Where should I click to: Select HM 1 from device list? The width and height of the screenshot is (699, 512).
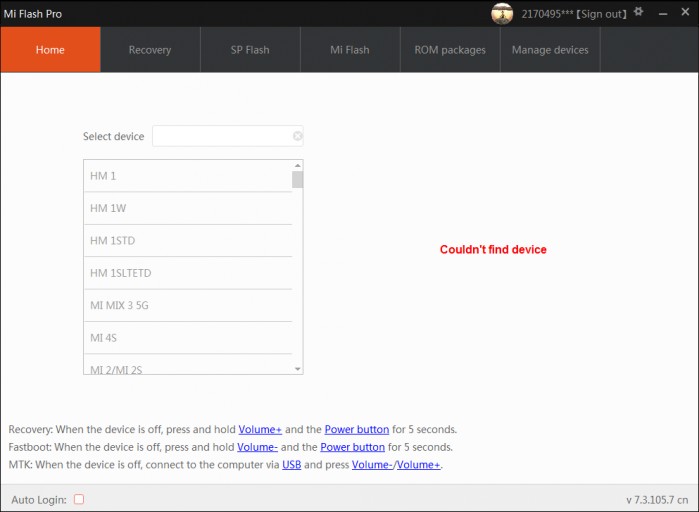(188, 176)
